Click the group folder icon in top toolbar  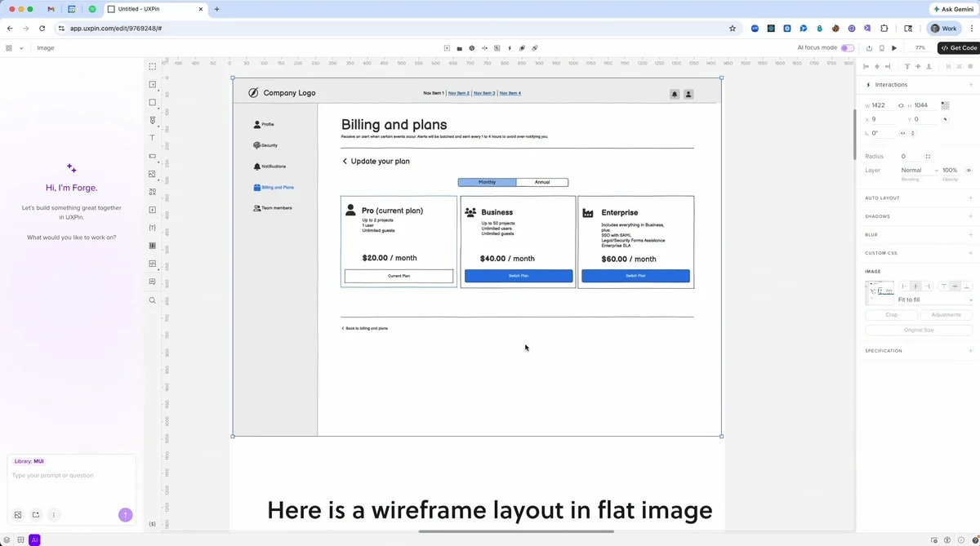(x=459, y=48)
